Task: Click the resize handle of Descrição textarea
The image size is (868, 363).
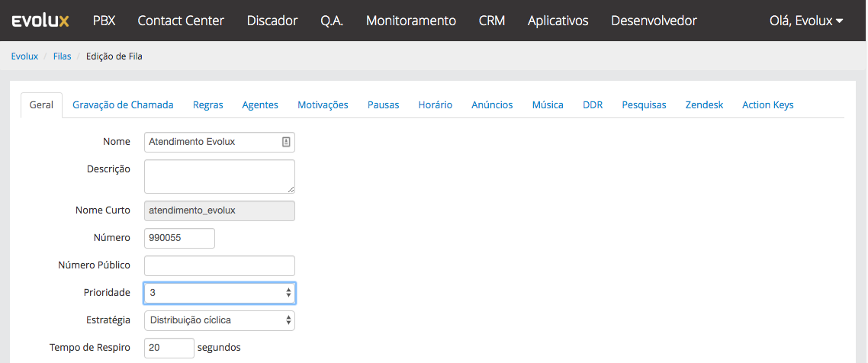Action: (291, 189)
